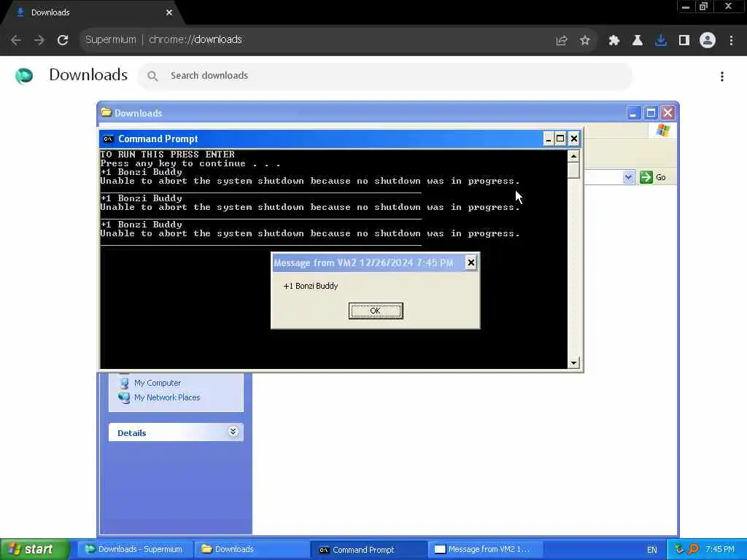Reload the chrome downloads page

63,40
